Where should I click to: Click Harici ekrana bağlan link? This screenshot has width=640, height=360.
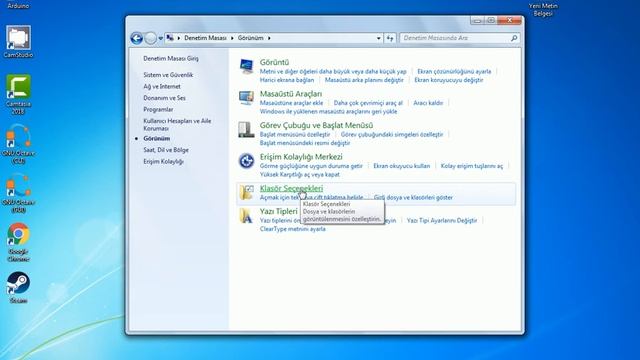[x=287, y=80]
